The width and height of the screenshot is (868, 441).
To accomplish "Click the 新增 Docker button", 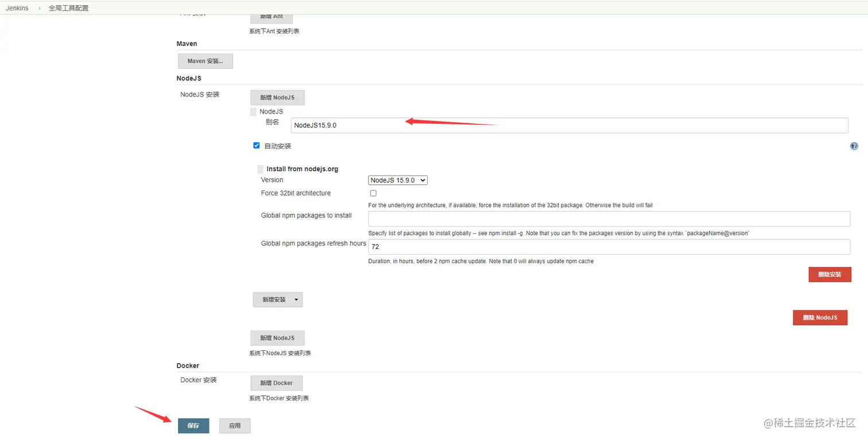I will click(276, 383).
